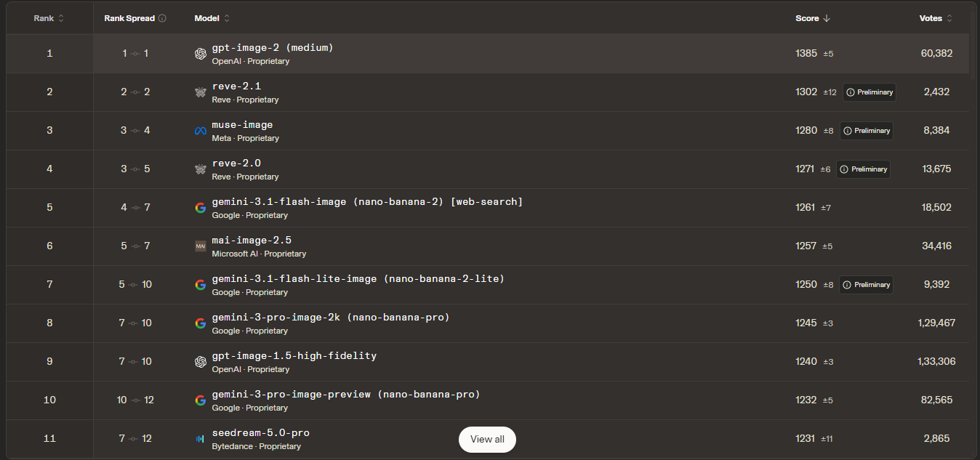
Task: Click the info icon next to Rank Spread
Action: (x=162, y=18)
